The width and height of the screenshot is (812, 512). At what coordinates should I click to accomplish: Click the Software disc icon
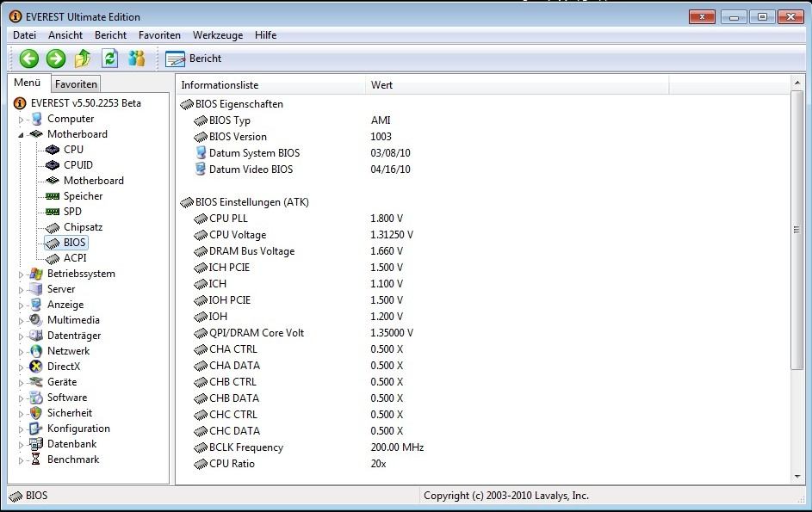tap(36, 398)
